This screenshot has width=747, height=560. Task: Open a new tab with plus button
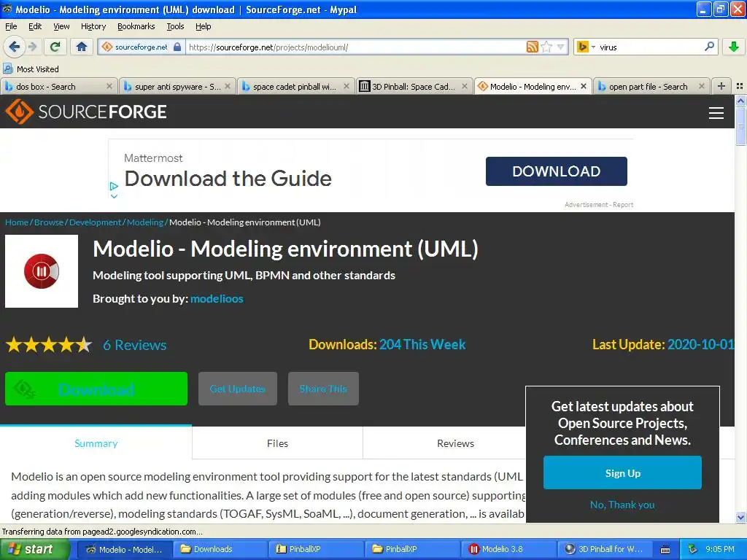[x=721, y=86]
